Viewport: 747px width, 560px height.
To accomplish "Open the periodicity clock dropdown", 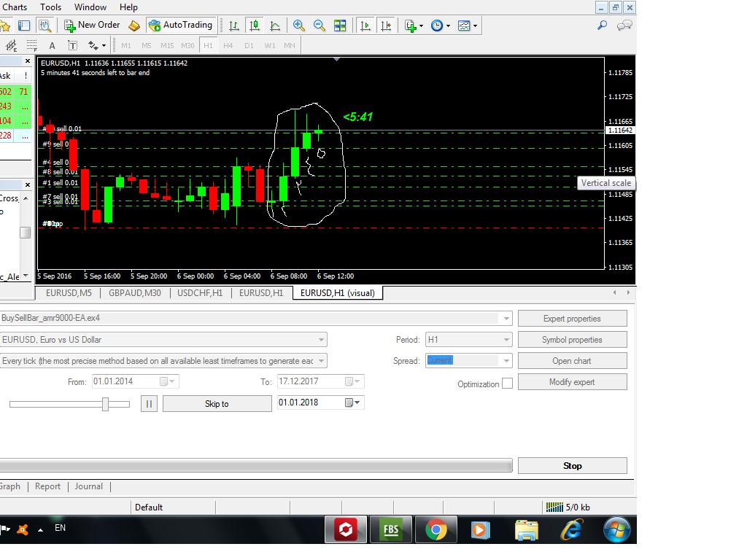I will (440, 26).
